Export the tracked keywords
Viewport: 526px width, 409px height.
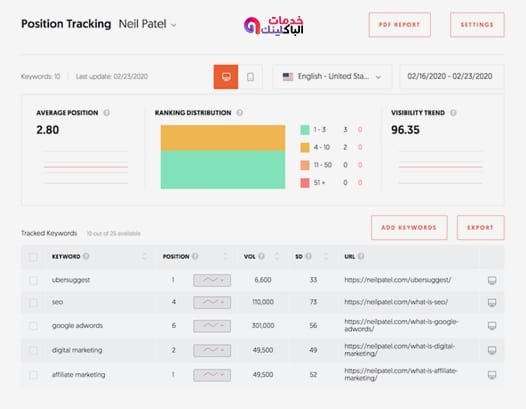pos(480,227)
